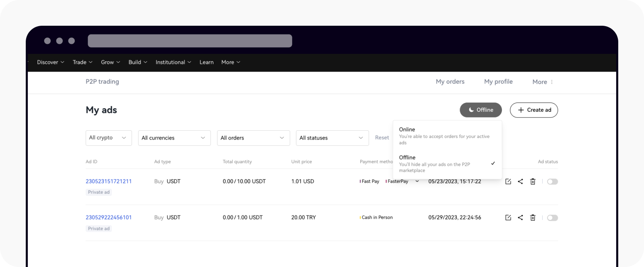Open the All orders dropdown
Viewport: 644px width, 267px height.
coord(253,138)
